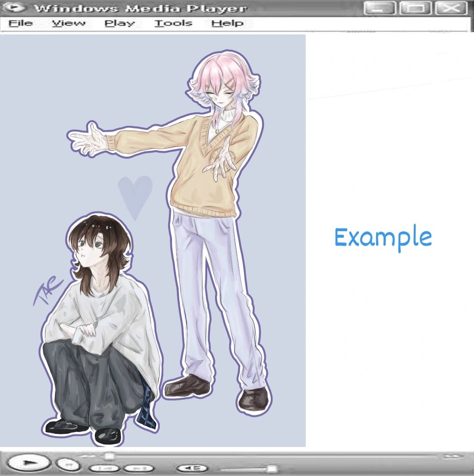The image size is (474, 476).
Task: Open the Play menu
Action: (x=120, y=23)
